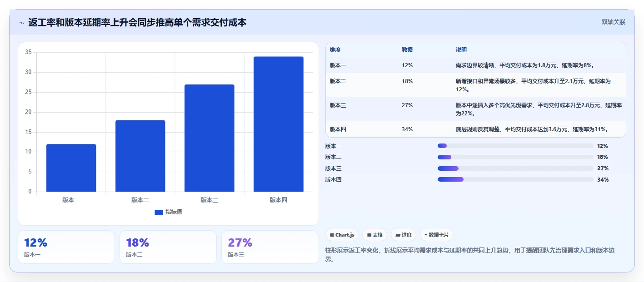
Task: Click the main title about 返工率和版本延期率
Action: [137, 22]
